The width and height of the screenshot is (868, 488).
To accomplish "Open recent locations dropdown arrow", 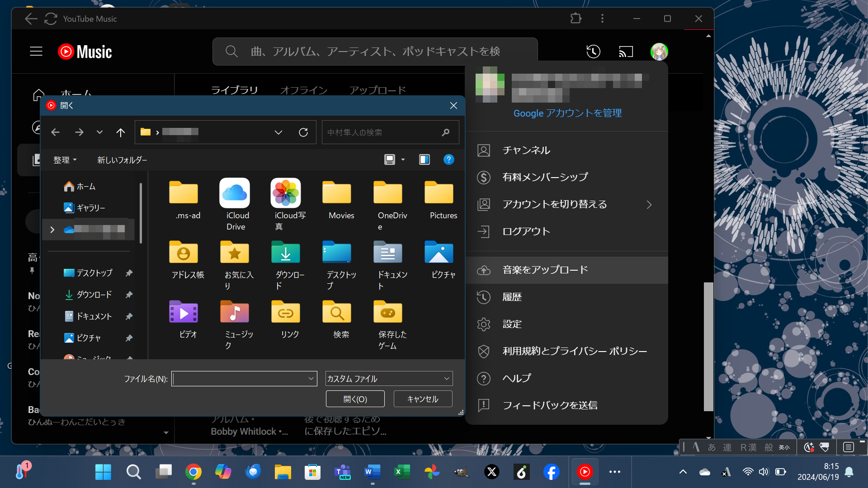I will (x=99, y=132).
